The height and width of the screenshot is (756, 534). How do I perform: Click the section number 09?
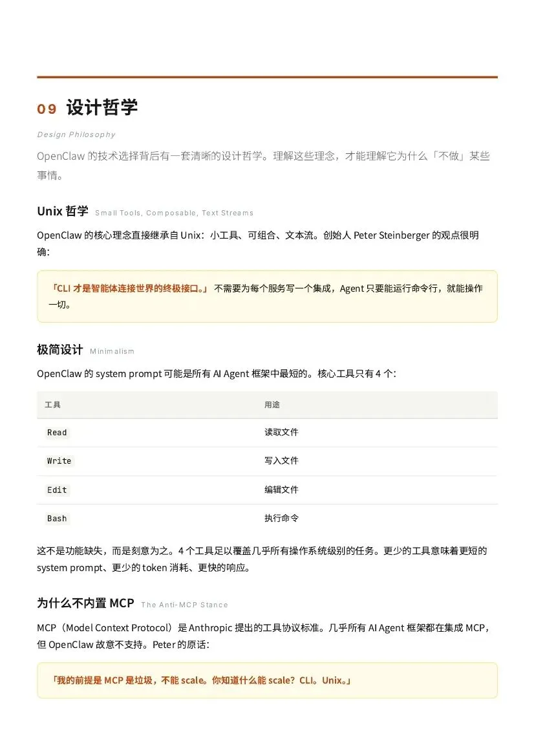coord(47,109)
